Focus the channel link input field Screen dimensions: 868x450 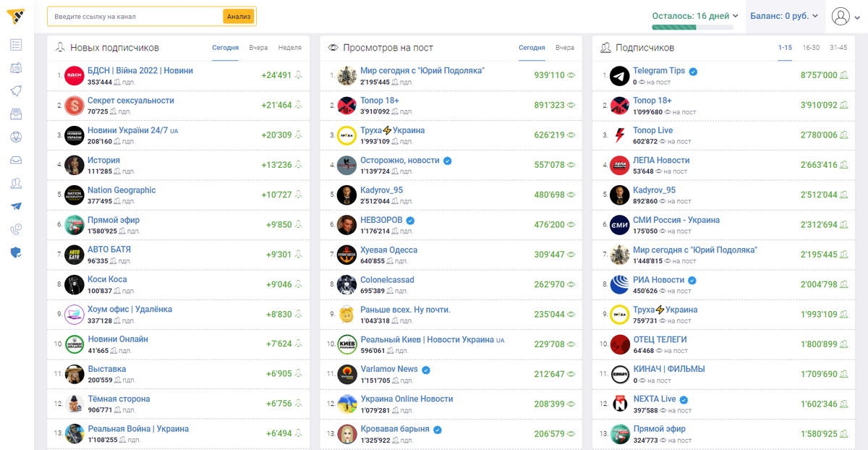tap(135, 16)
